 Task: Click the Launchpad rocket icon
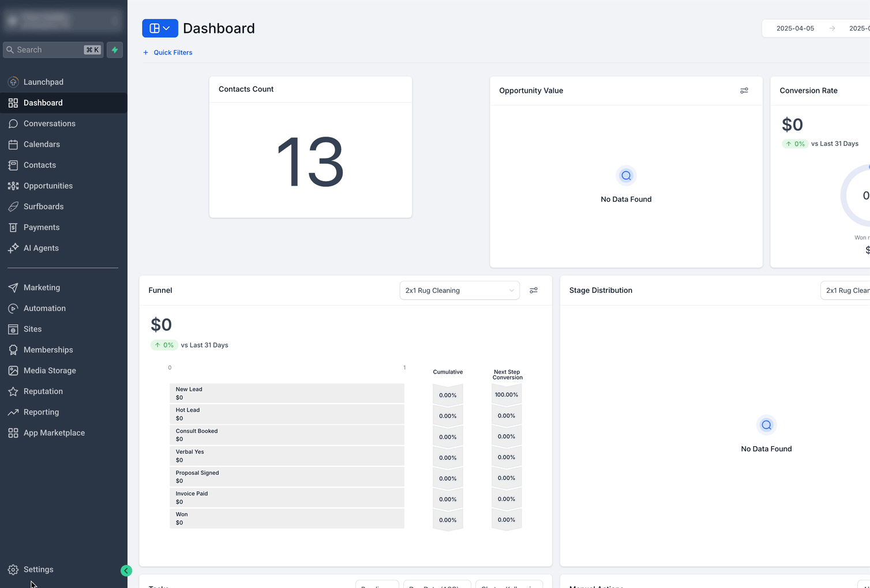tap(13, 82)
